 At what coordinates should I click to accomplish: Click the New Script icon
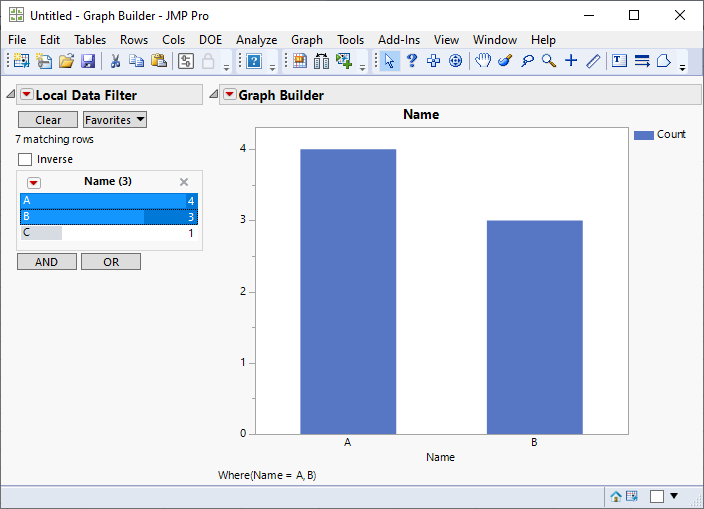pyautogui.click(x=44, y=61)
